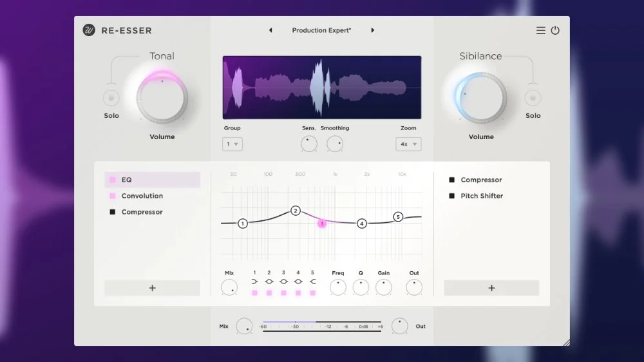The width and height of the screenshot is (644, 362).
Task: Select EQ node 5 on the curve
Action: click(398, 216)
